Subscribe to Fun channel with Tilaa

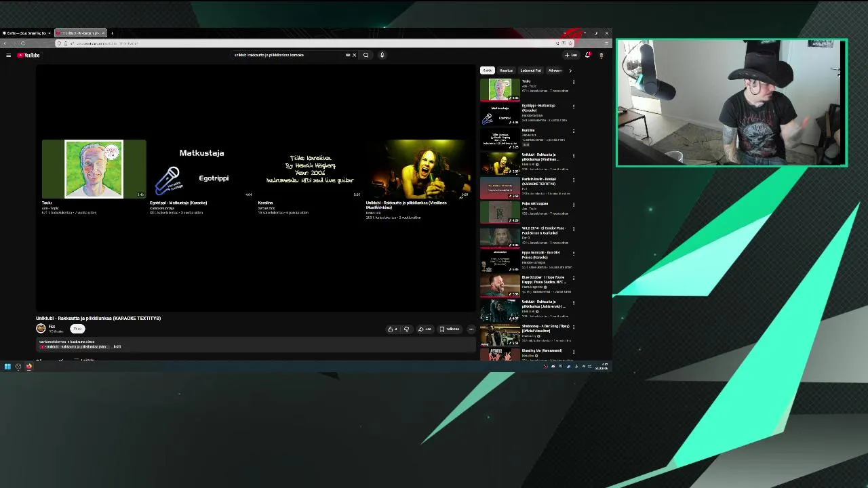[77, 329]
